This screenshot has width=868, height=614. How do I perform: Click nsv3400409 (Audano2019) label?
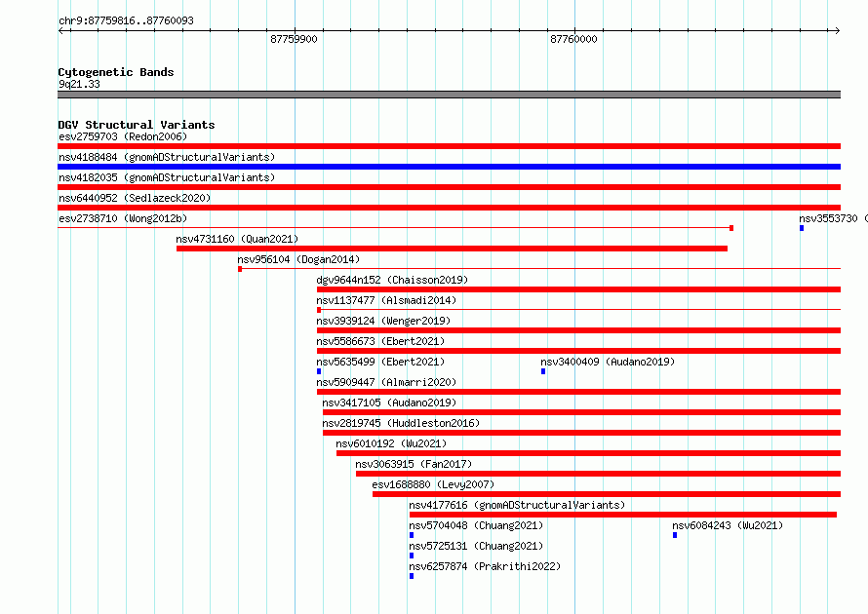608,362
